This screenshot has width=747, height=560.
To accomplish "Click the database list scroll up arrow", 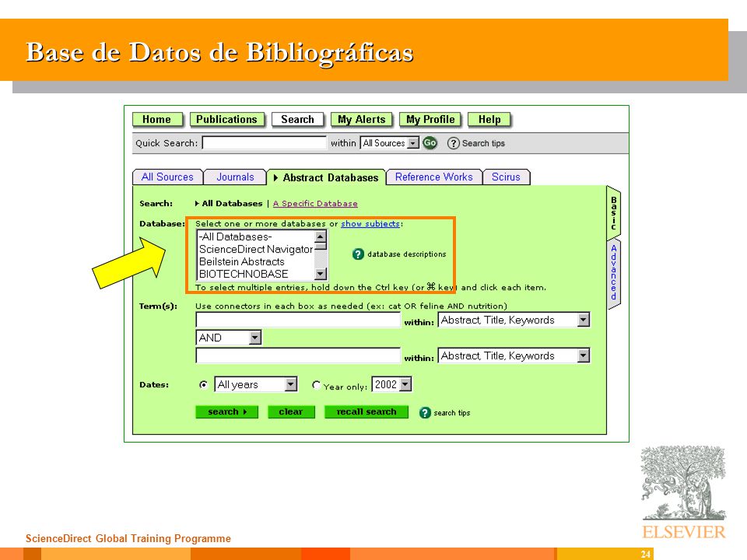I will (320, 236).
